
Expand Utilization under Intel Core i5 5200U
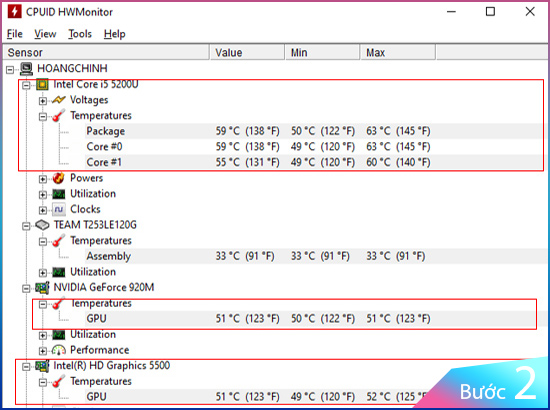[43, 195]
